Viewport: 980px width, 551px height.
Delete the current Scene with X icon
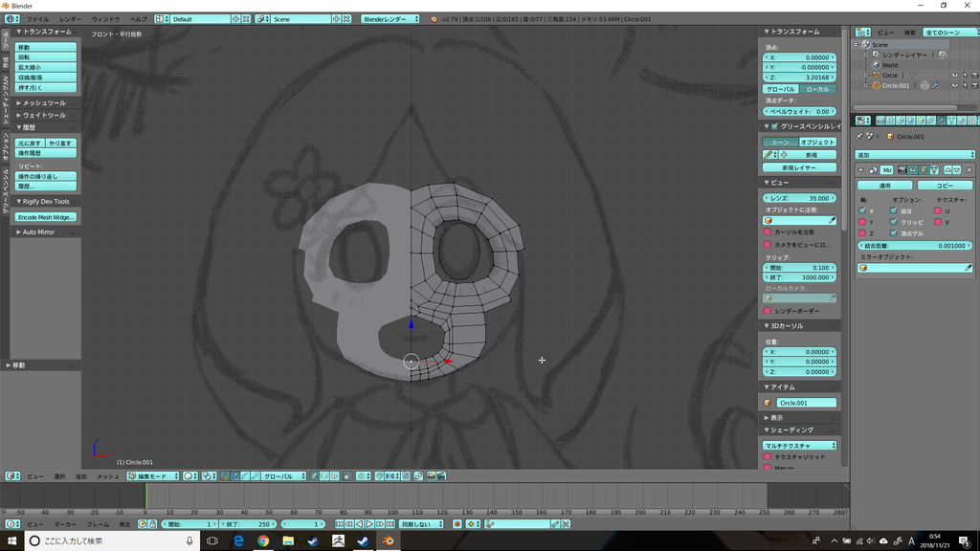tap(346, 19)
